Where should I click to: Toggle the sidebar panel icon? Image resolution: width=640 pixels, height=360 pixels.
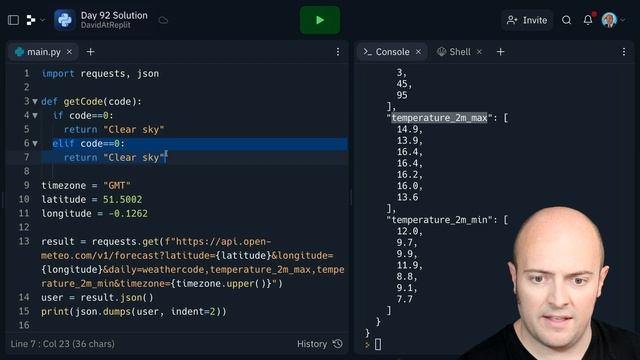pos(13,20)
